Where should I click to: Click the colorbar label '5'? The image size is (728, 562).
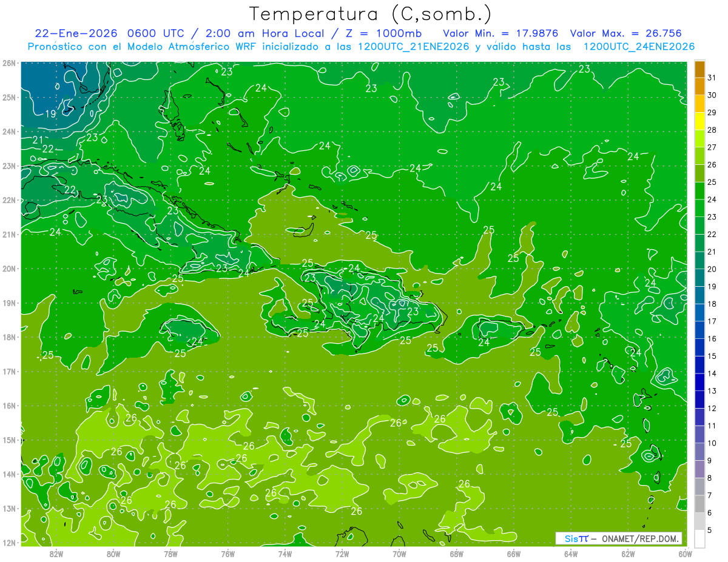710,530
